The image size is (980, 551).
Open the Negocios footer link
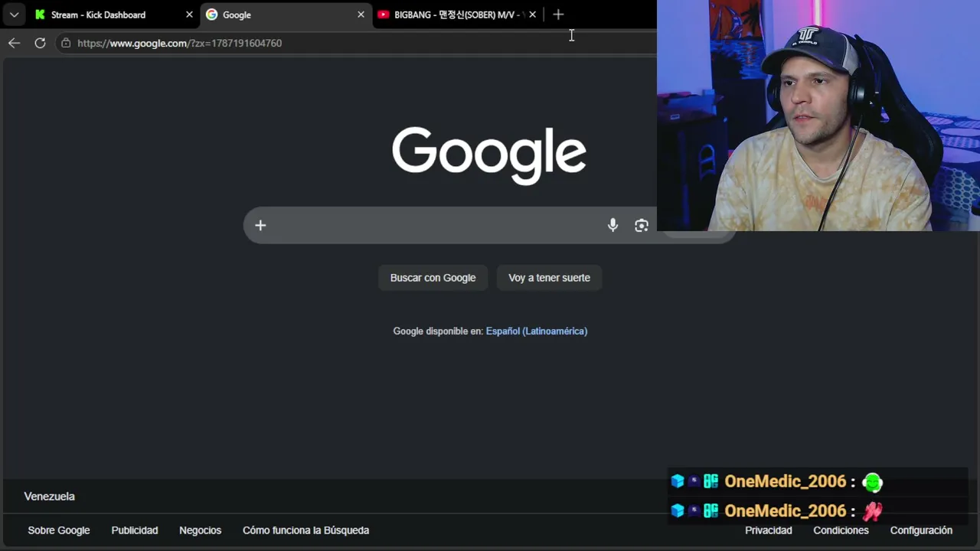tap(201, 530)
